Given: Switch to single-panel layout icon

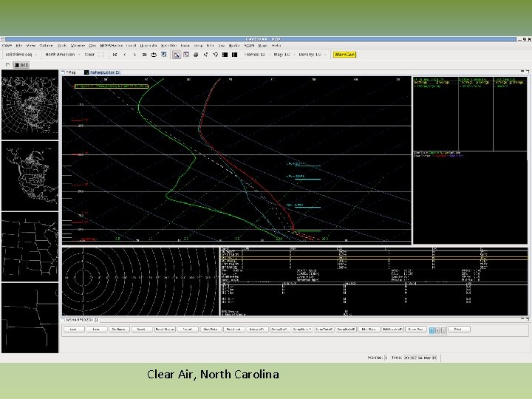Looking at the screenshot, I should (x=225, y=55).
